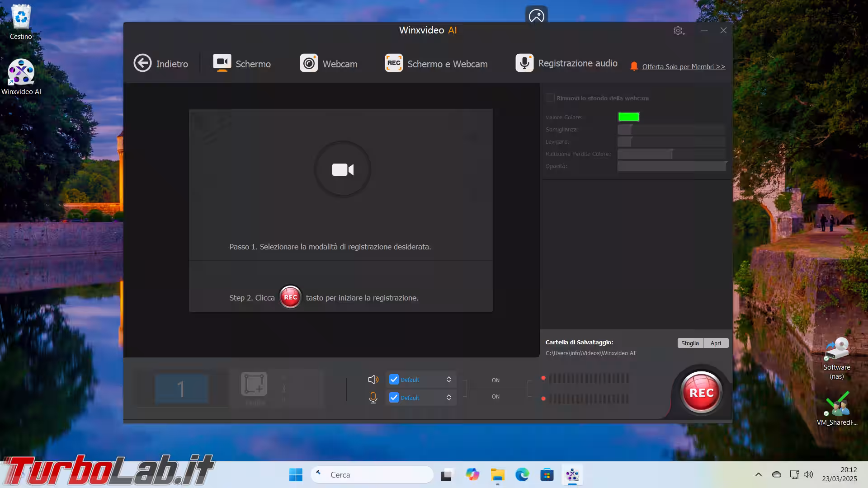
Task: Select screen 1 thumbnail
Action: (x=181, y=389)
